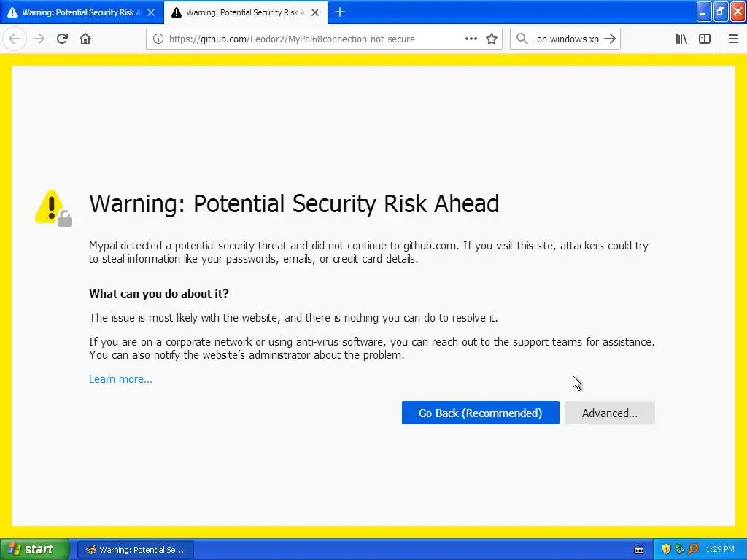Minimize the browser window
This screenshot has width=747, height=560.
tap(704, 12)
